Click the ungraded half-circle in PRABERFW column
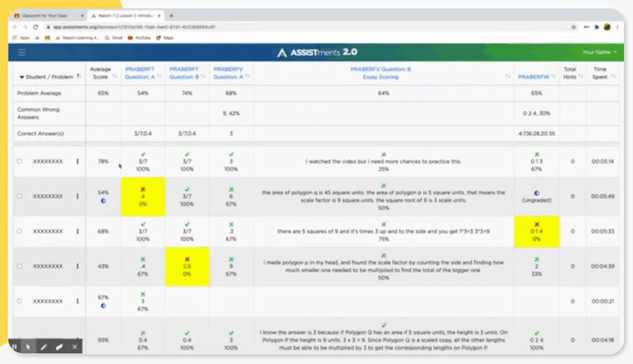This screenshot has width=633, height=364. point(537,193)
